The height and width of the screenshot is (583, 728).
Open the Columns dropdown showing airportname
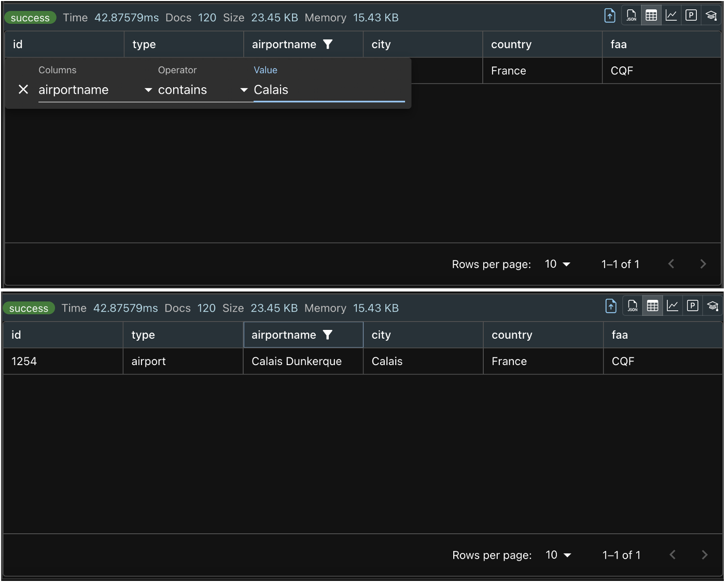pos(95,90)
